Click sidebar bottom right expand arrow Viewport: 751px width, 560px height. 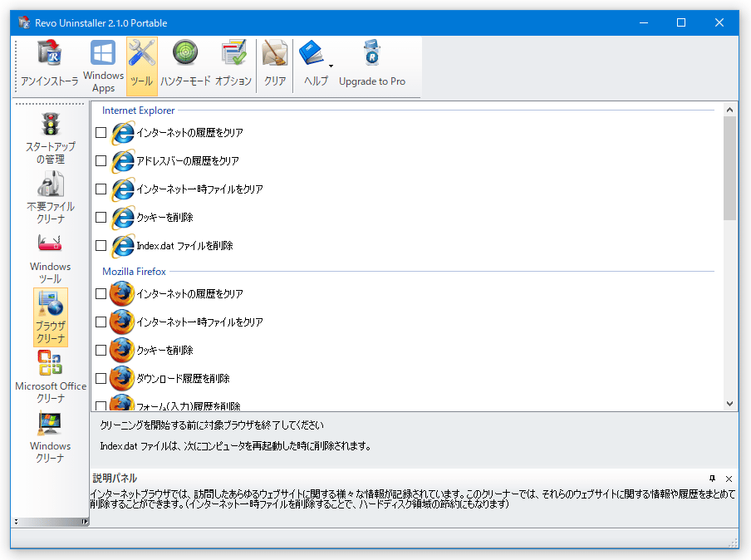pyautogui.click(x=85, y=522)
